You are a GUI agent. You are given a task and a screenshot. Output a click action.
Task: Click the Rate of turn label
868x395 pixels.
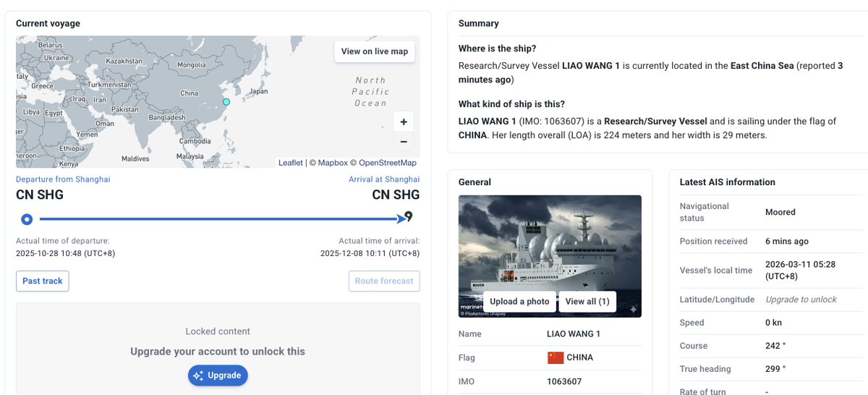[x=705, y=391]
